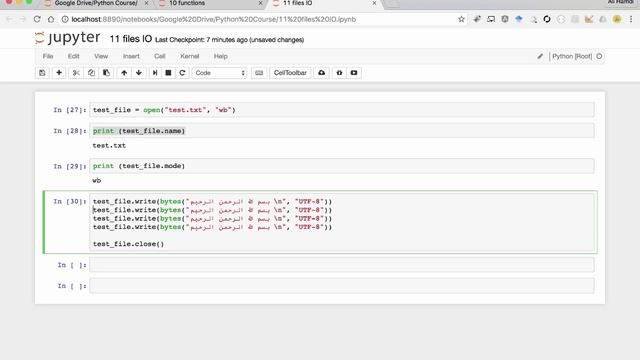Image resolution: width=640 pixels, height=360 pixels.
Task: Click the black circular arrows extension icon
Action: coord(547,19)
